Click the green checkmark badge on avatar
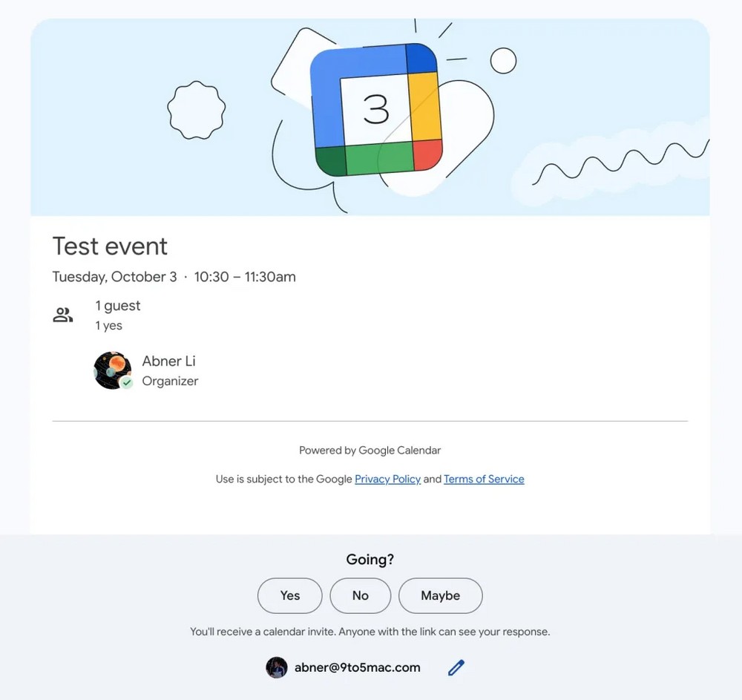742x700 pixels. pyautogui.click(x=127, y=383)
